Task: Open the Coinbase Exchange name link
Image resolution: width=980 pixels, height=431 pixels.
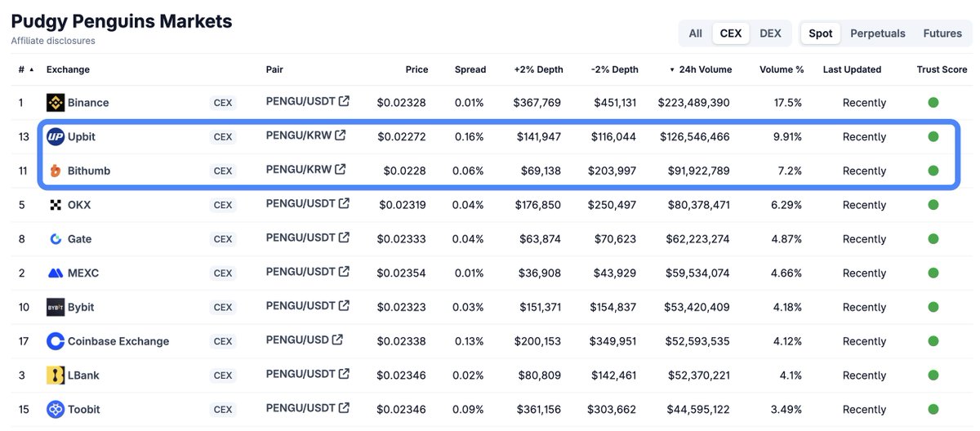Action: click(118, 341)
